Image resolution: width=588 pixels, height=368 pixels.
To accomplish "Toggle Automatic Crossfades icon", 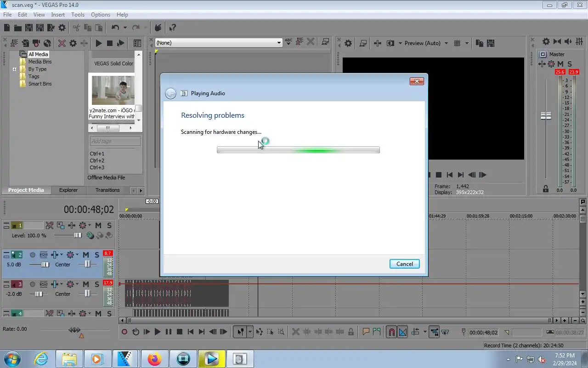I will click(403, 332).
